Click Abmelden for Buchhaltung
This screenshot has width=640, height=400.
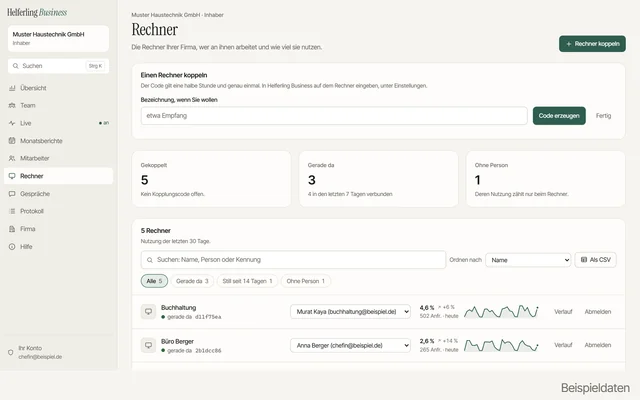pos(598,312)
